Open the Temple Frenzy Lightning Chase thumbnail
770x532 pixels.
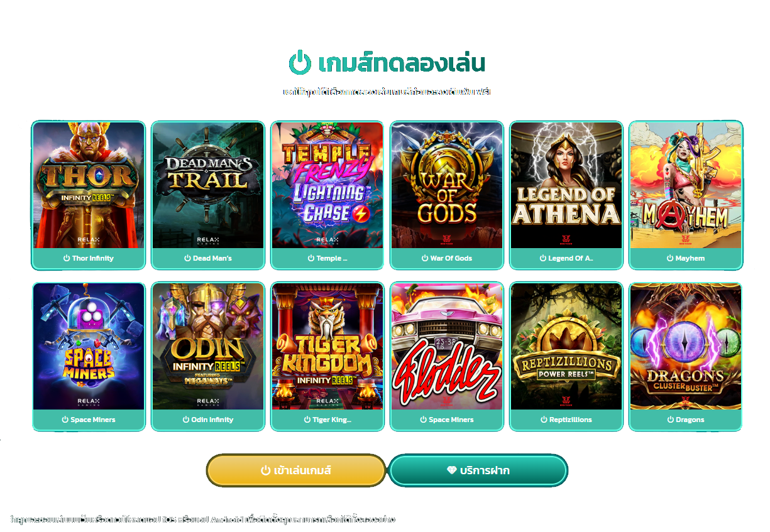327,185
